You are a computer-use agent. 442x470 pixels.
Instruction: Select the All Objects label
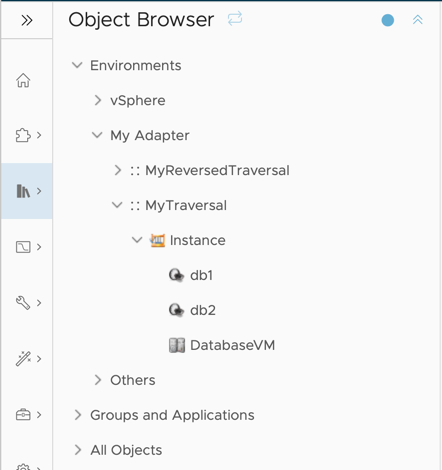click(x=126, y=450)
